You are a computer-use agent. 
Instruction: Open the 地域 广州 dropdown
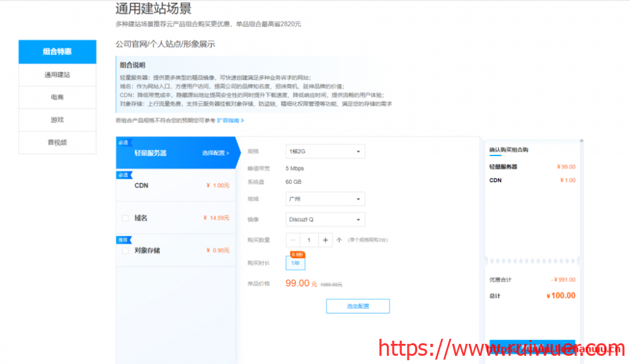click(325, 199)
